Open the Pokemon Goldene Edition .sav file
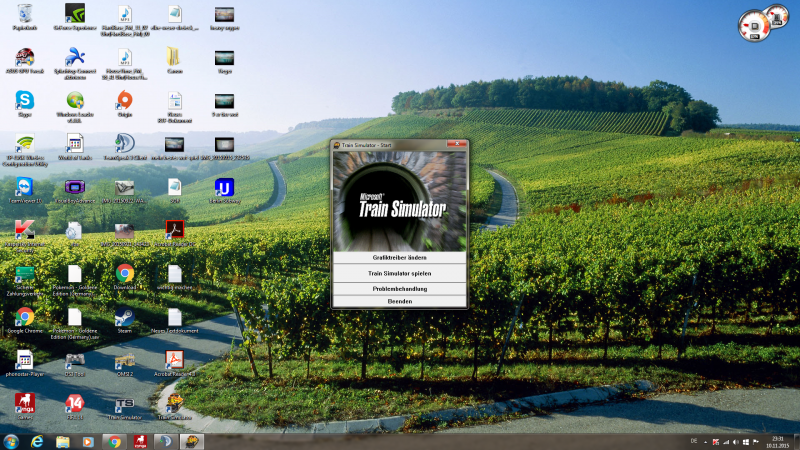The image size is (800, 450). point(74,323)
